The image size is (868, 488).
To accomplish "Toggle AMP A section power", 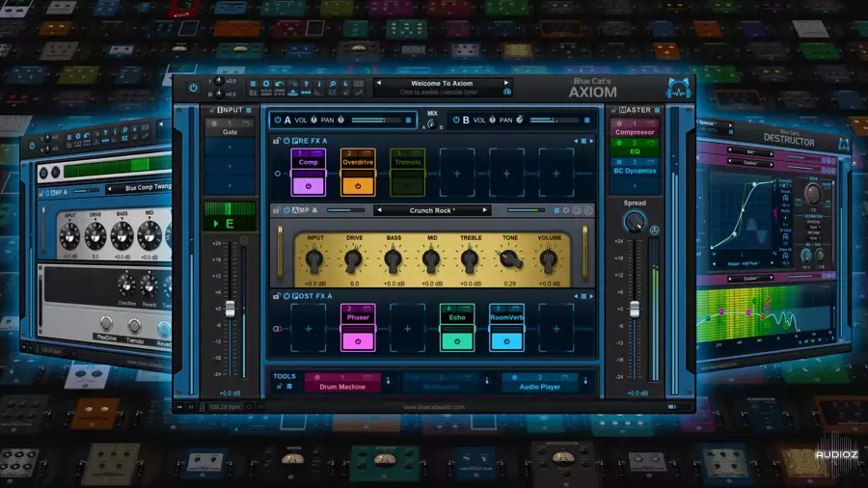I will 286,210.
